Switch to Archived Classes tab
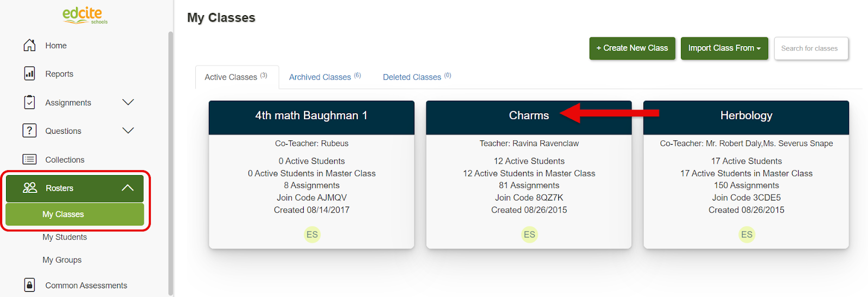 [325, 77]
